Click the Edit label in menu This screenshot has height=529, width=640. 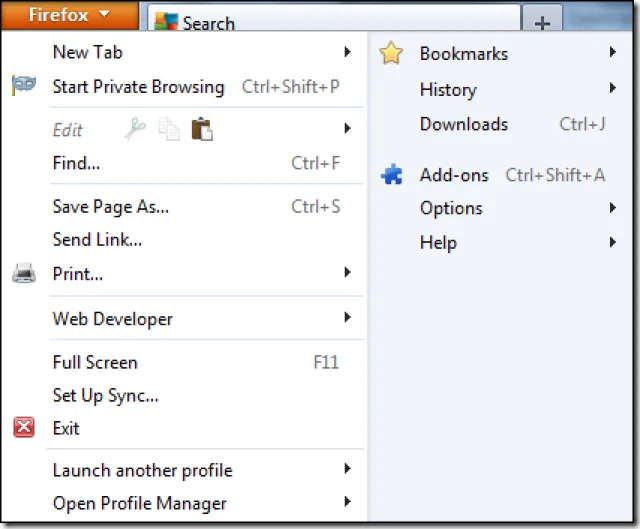point(67,130)
